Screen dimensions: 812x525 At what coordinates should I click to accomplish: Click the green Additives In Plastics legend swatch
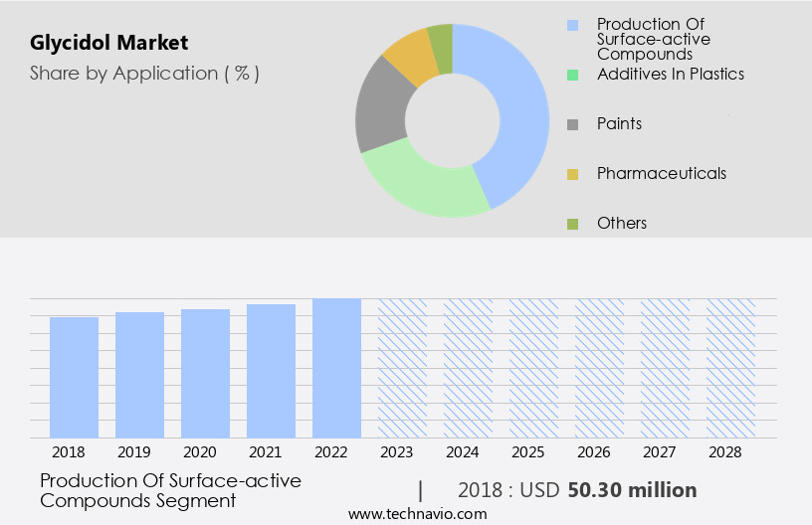point(571,75)
